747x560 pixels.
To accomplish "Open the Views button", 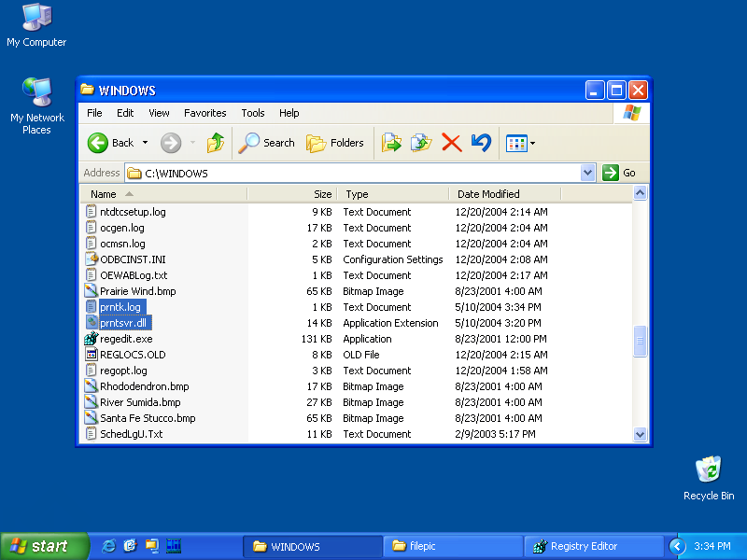I will click(x=516, y=143).
